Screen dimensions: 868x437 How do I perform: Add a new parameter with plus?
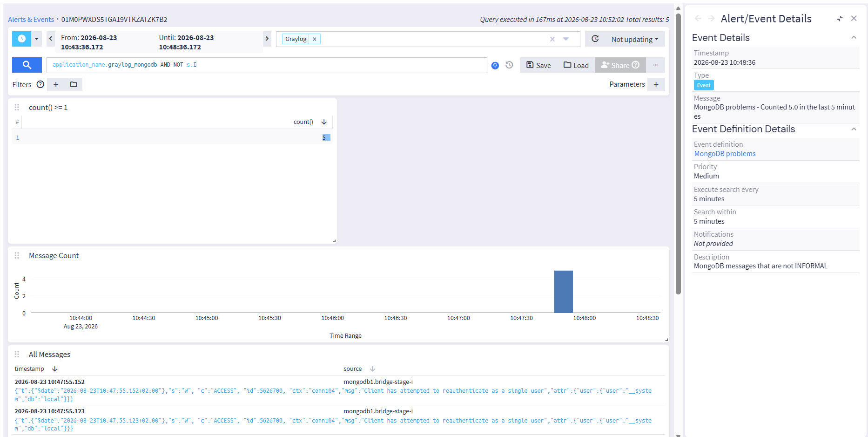(x=656, y=84)
